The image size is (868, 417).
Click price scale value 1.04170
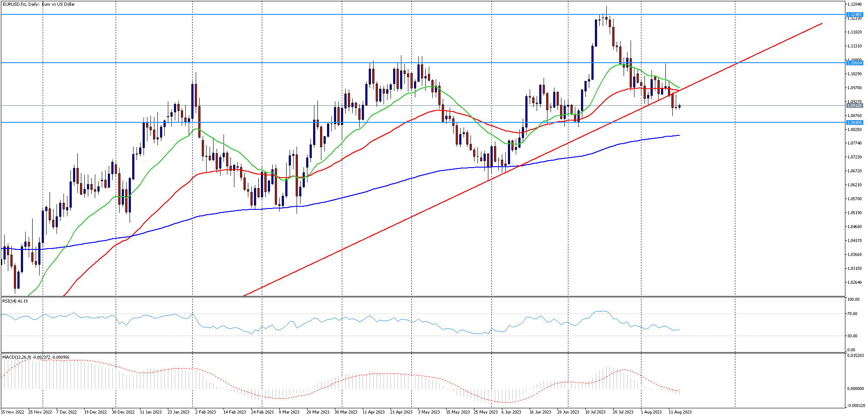pos(855,241)
